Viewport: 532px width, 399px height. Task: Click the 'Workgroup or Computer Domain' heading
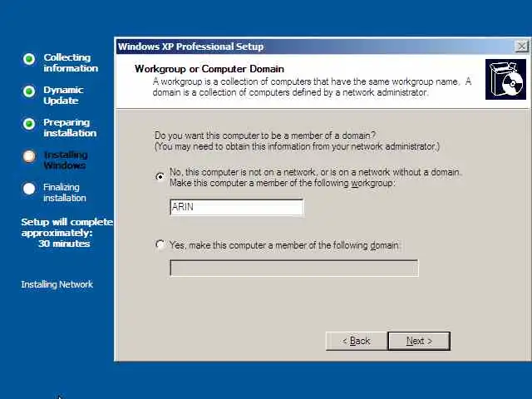tap(209, 69)
